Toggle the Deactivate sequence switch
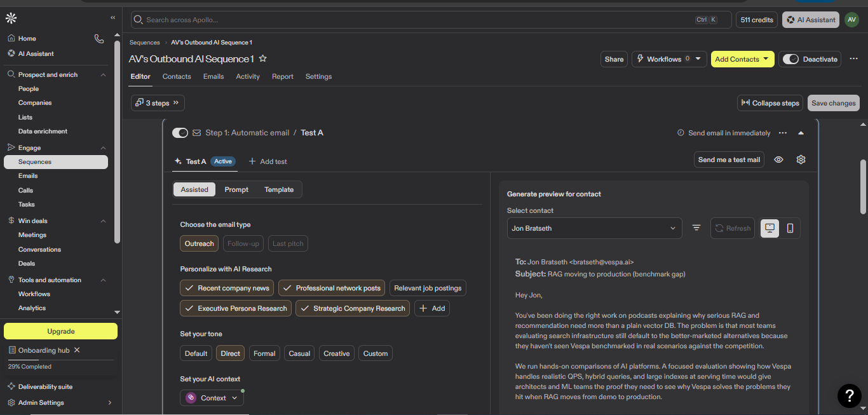 790,59
